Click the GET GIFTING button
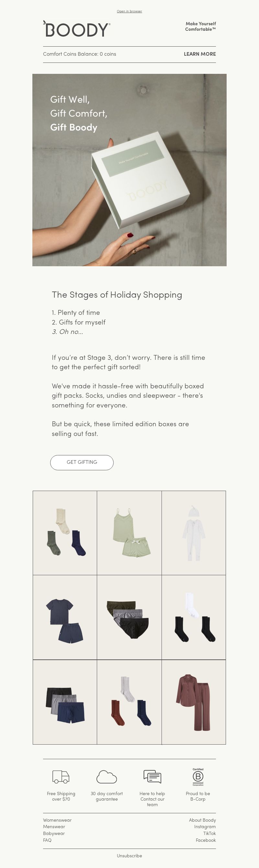The width and height of the screenshot is (259, 868). coord(82,462)
